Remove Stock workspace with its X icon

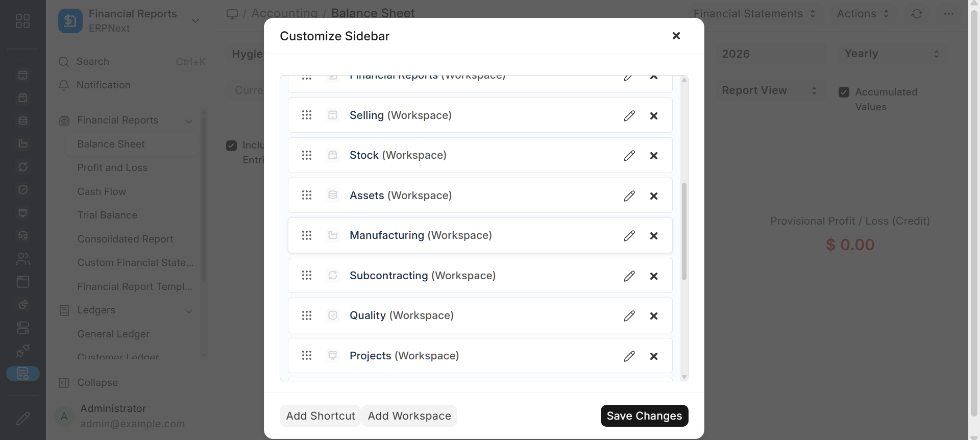pos(654,156)
